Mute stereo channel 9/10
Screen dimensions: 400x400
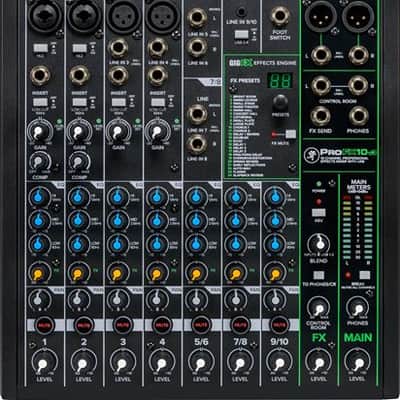(x=279, y=325)
